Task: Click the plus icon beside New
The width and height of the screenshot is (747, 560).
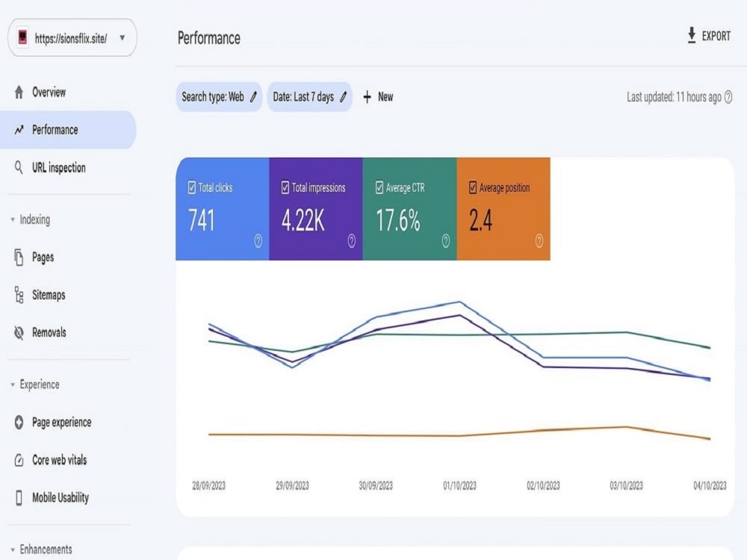Action: click(x=367, y=97)
